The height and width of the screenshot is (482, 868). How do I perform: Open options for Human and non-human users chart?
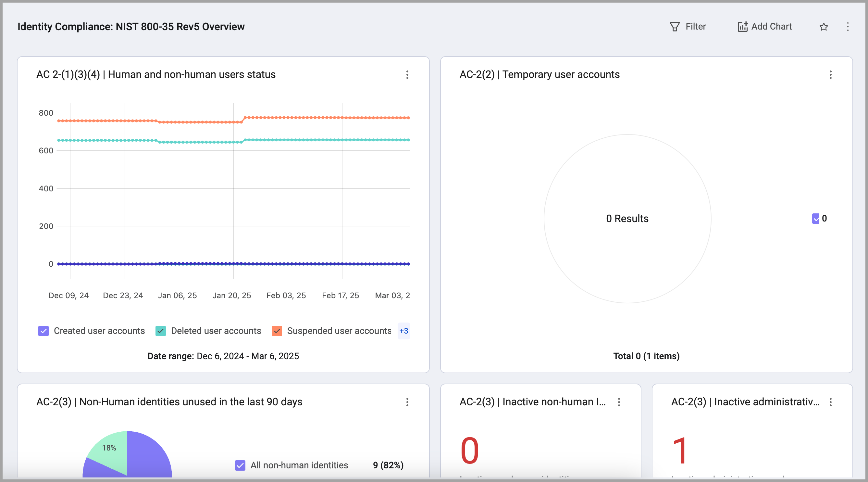click(x=407, y=74)
